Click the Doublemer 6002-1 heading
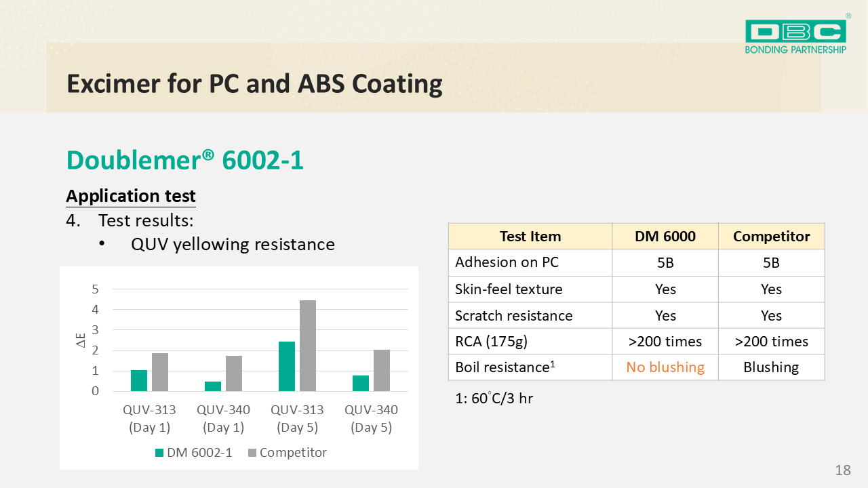The height and width of the screenshot is (488, 868). pos(184,160)
